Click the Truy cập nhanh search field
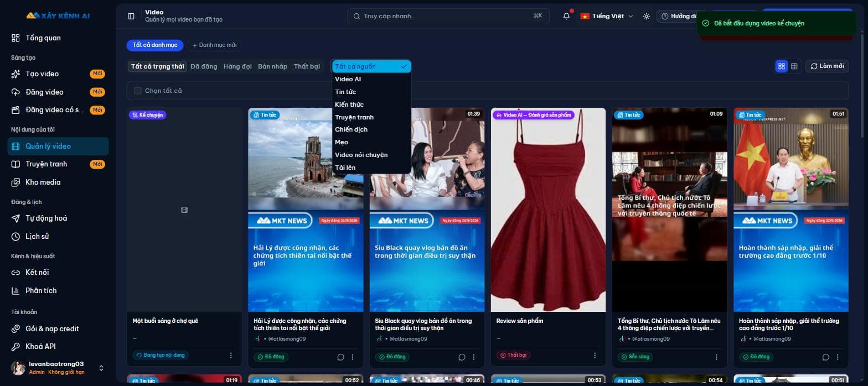 [448, 16]
